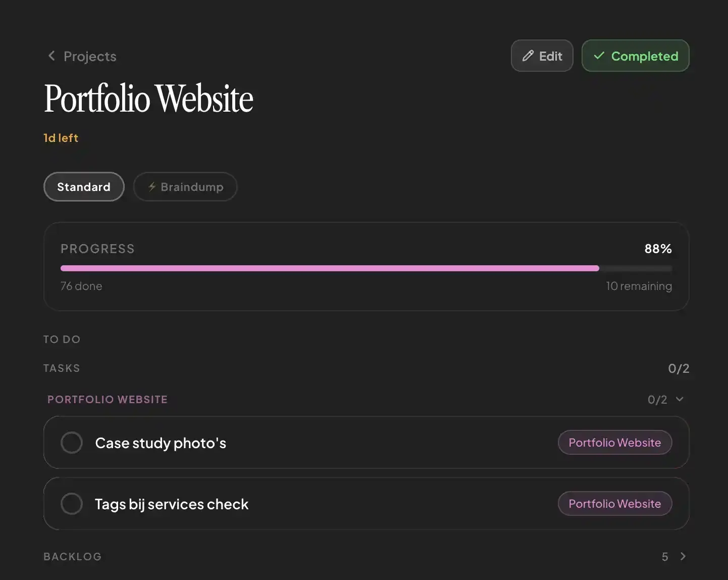Go back to Projects list
728x580 pixels.
point(82,56)
